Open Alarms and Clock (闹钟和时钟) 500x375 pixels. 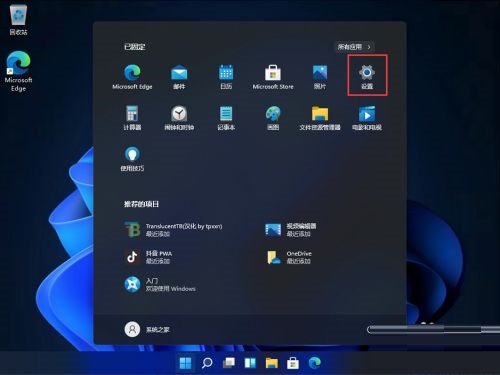point(179,118)
